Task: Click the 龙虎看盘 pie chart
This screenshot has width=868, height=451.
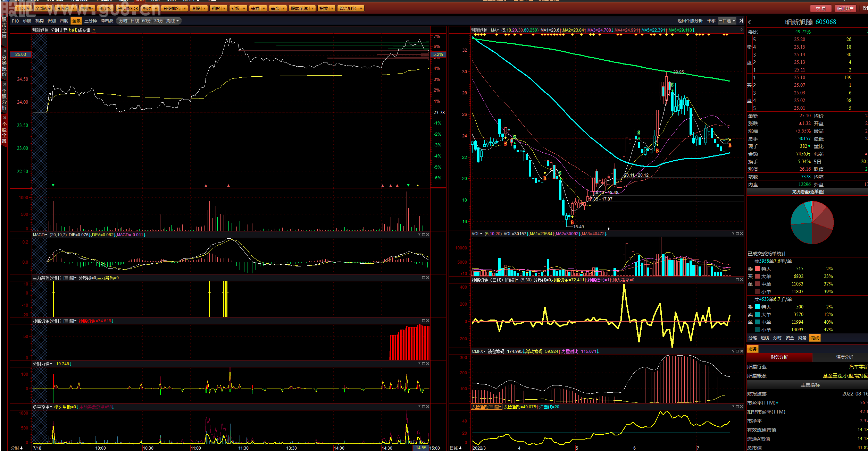Action: click(812, 223)
